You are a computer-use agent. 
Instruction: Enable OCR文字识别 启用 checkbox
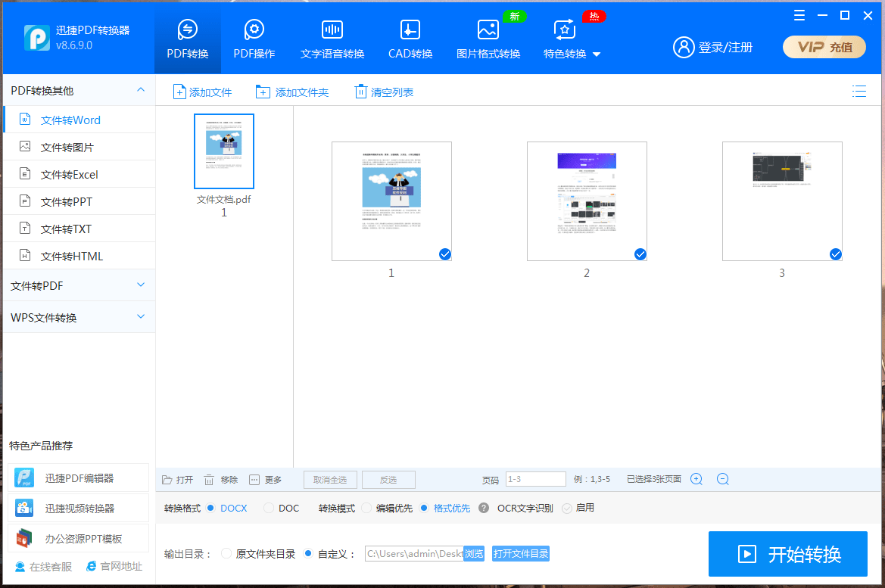567,509
